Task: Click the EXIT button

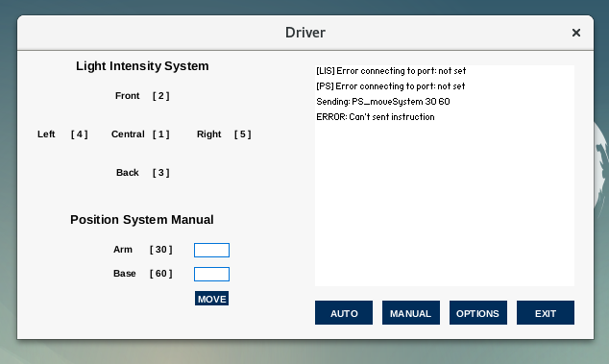Action: (x=546, y=313)
